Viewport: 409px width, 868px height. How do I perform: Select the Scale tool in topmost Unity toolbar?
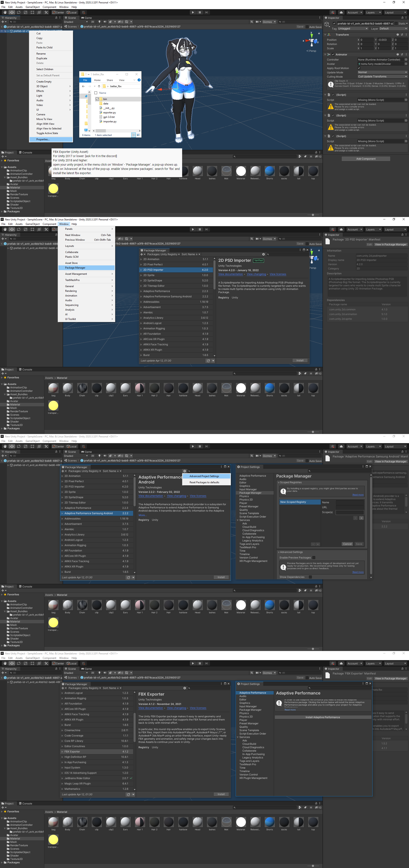pyautogui.click(x=25, y=12)
